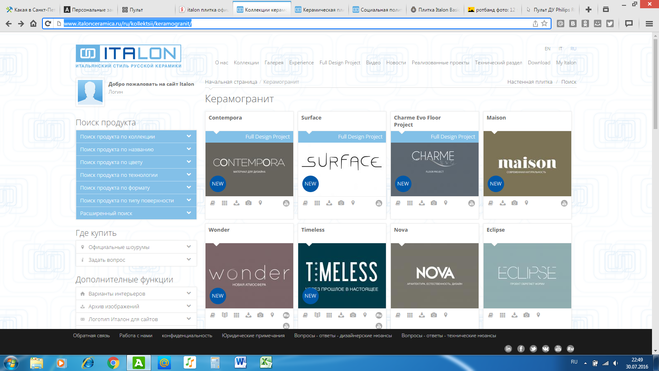Expand 'Поиск продукта по цвету'

(x=136, y=162)
